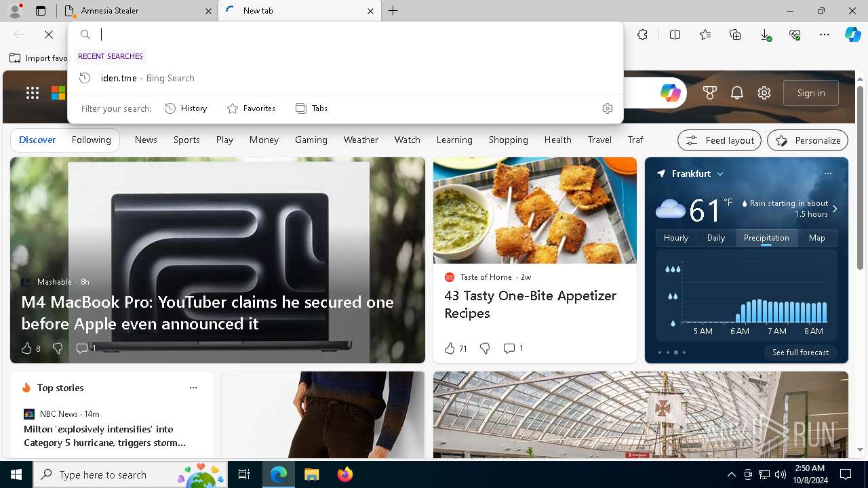
Task: Filter search by Favorites
Action: pyautogui.click(x=251, y=108)
